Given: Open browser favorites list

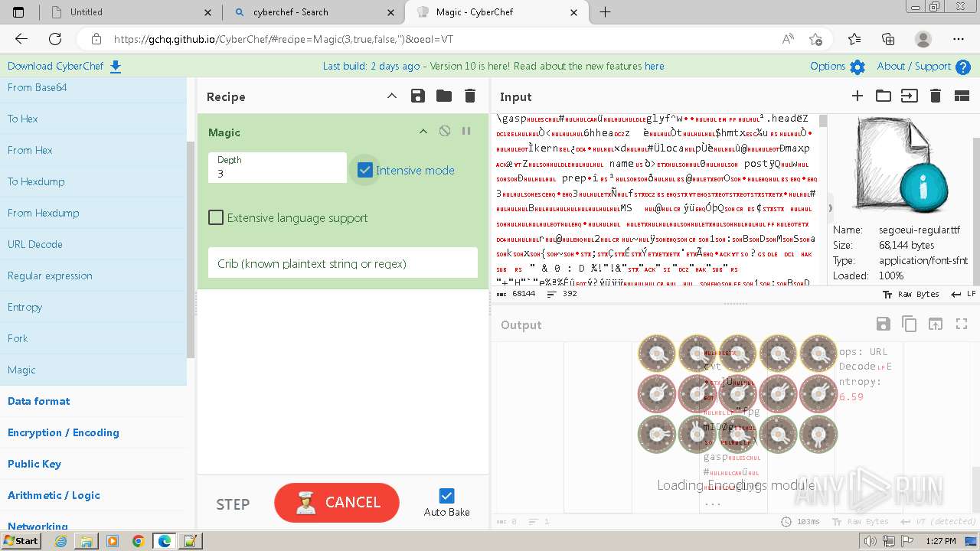Looking at the screenshot, I should pyautogui.click(x=854, y=39).
